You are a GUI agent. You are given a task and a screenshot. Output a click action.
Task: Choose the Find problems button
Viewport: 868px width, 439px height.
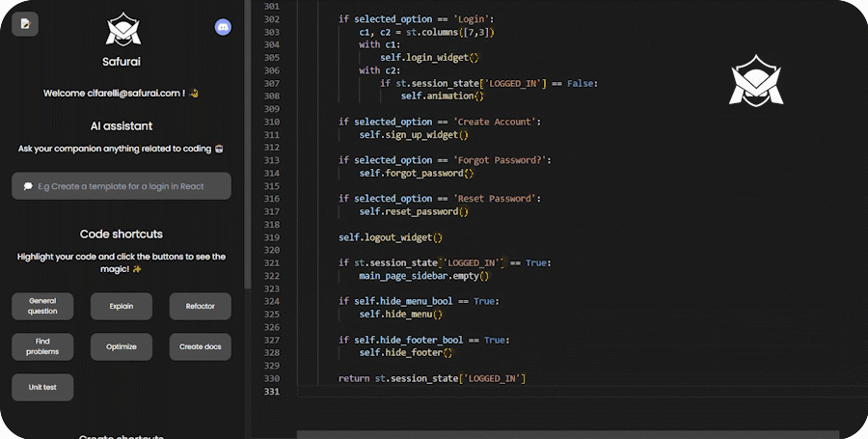pos(42,346)
